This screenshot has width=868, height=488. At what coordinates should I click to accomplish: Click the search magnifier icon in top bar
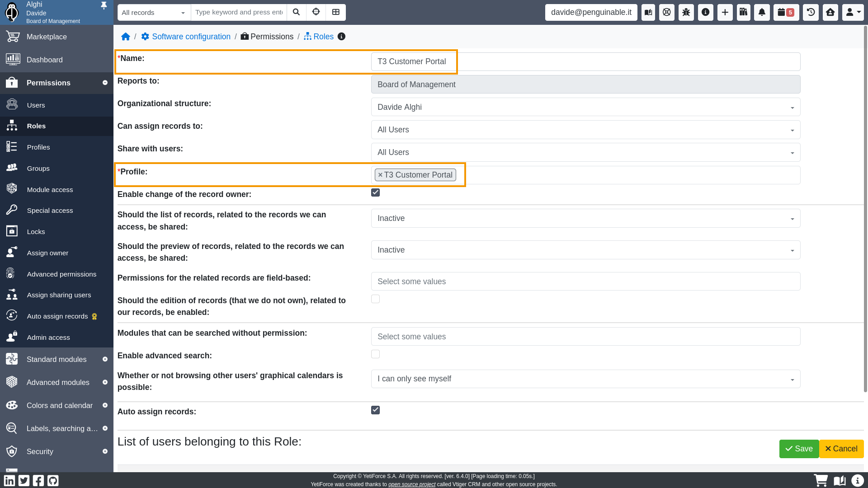coord(296,12)
